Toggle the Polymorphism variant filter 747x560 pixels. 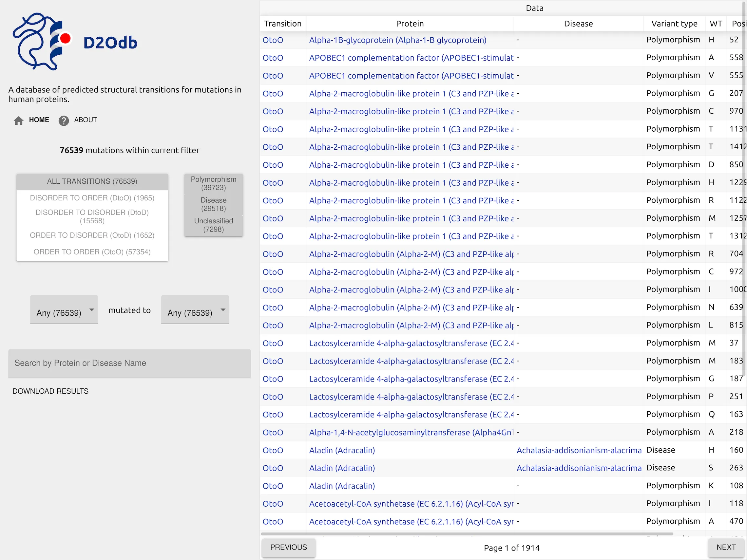(213, 183)
